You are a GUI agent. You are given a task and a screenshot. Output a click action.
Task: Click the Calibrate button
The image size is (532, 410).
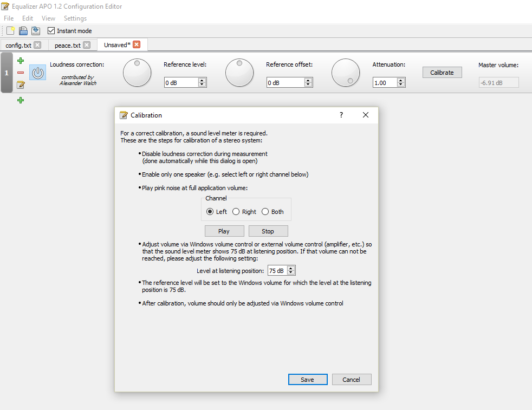[442, 72]
